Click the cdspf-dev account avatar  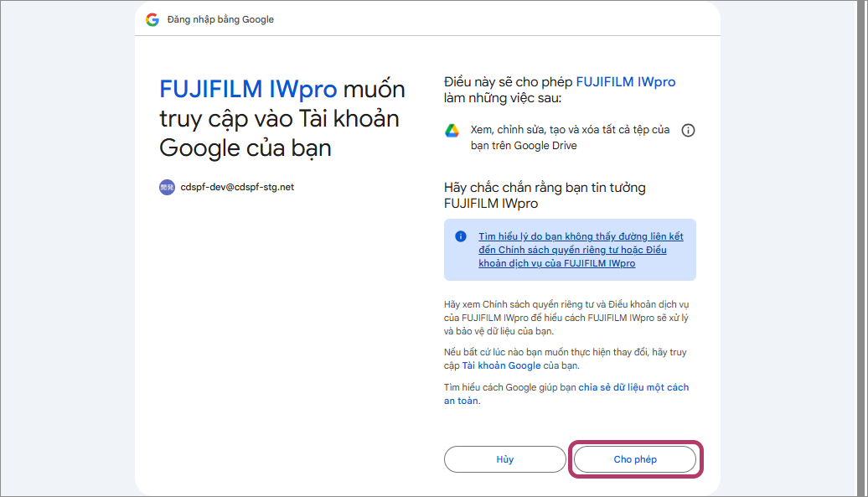pyautogui.click(x=168, y=188)
